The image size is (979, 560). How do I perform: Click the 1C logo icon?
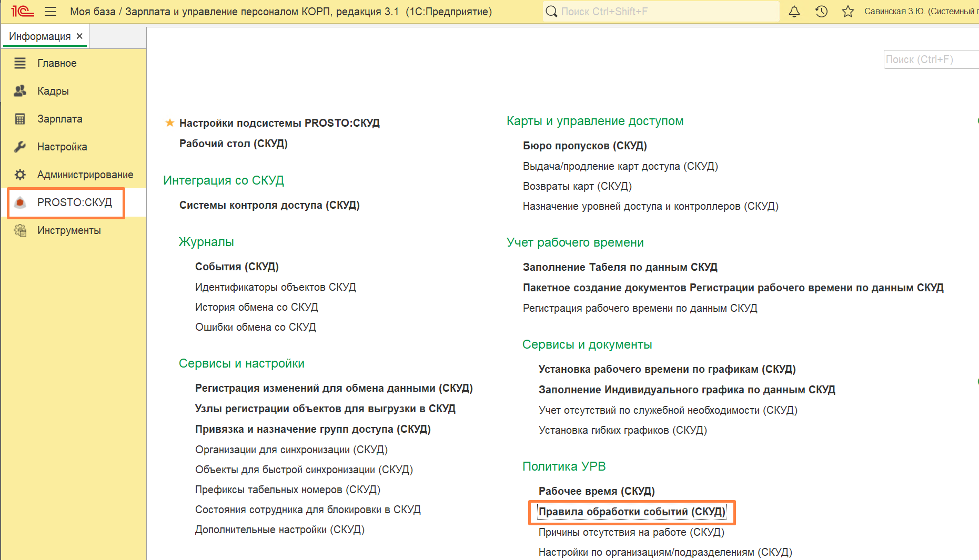coord(23,11)
